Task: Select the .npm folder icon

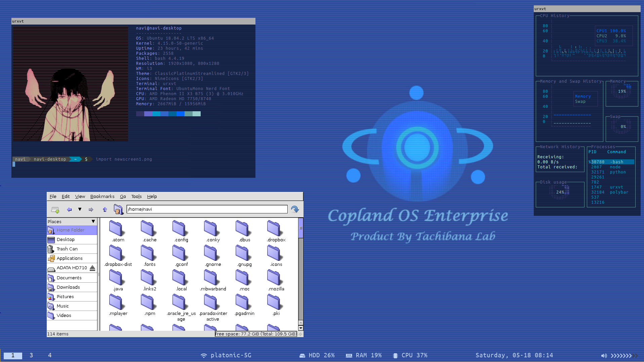Action: point(149,302)
